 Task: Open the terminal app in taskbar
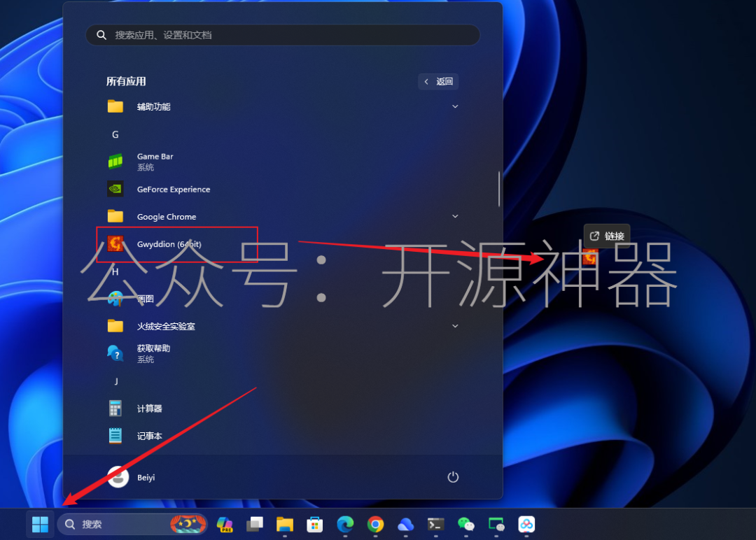pyautogui.click(x=436, y=524)
